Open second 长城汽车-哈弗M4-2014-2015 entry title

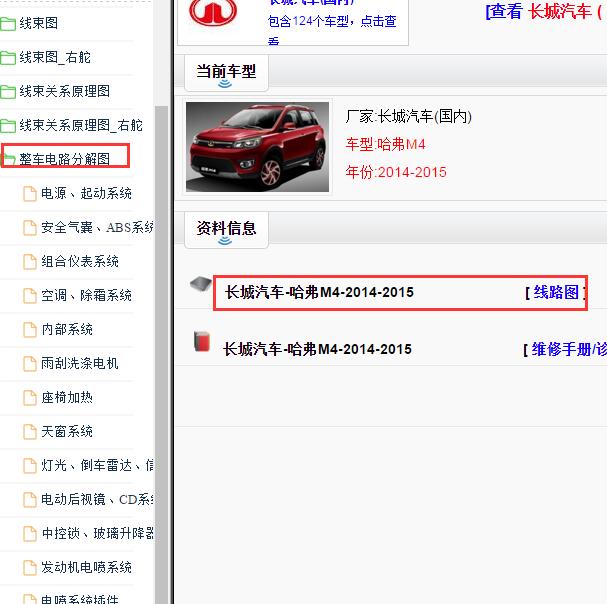pyautogui.click(x=317, y=350)
